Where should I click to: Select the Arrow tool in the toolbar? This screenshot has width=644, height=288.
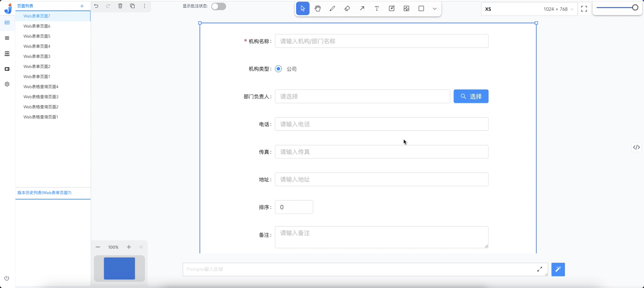point(362,8)
